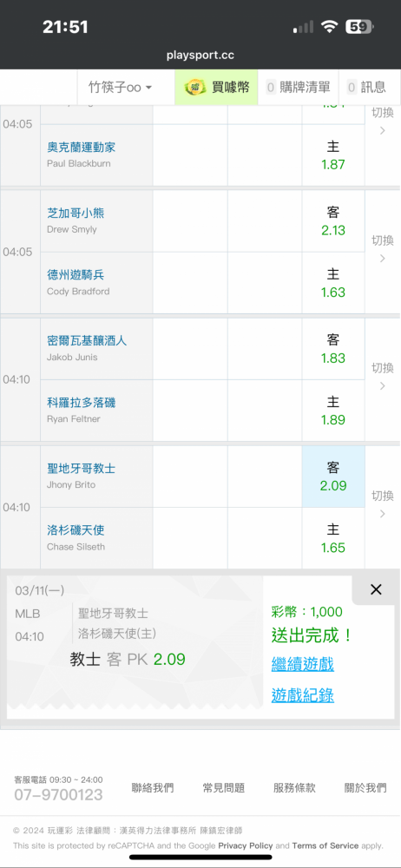Select 主 1.63 for 德州遊騎兵
Viewport: 401px width, 868px height.
[333, 283]
